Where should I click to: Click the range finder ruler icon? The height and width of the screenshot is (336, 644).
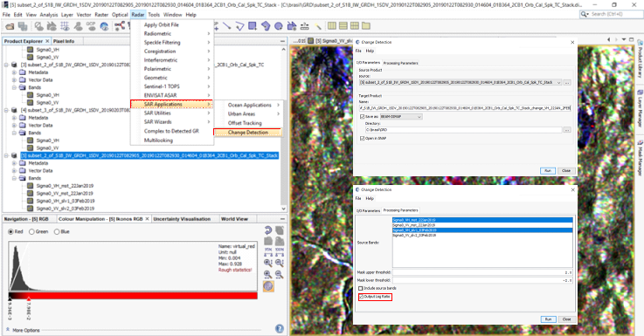tap(305, 26)
